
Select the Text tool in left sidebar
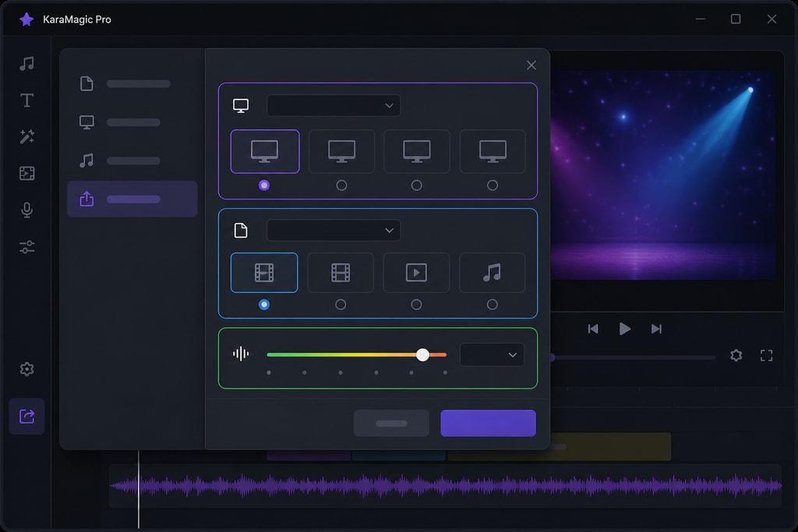pos(27,100)
